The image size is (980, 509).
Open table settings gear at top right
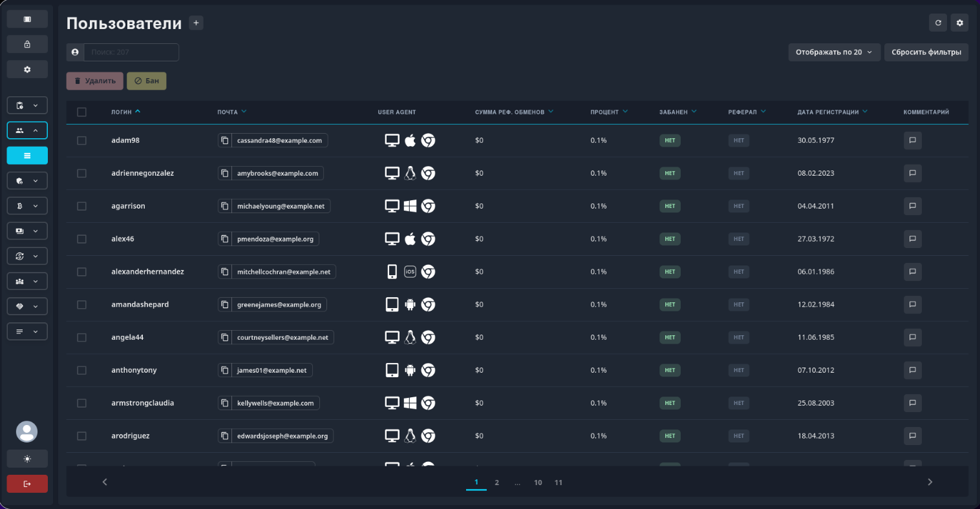(959, 23)
